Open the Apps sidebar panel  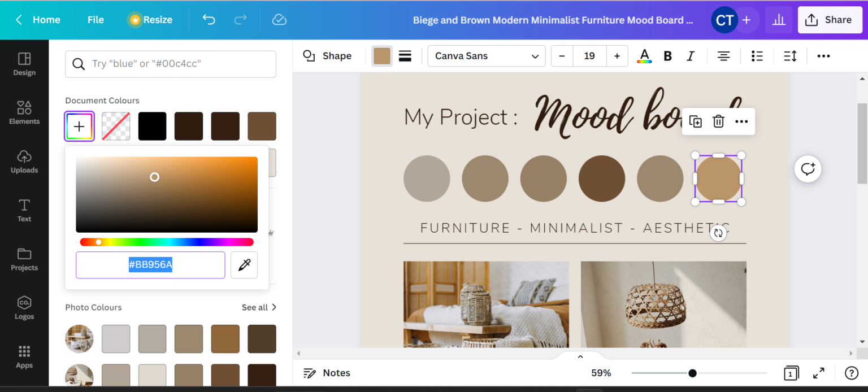coord(24,357)
